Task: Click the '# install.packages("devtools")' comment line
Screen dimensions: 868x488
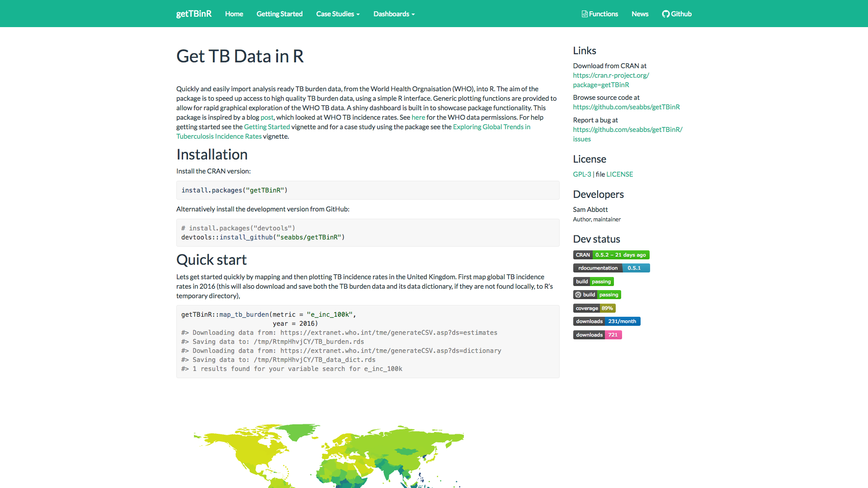Action: pos(238,228)
